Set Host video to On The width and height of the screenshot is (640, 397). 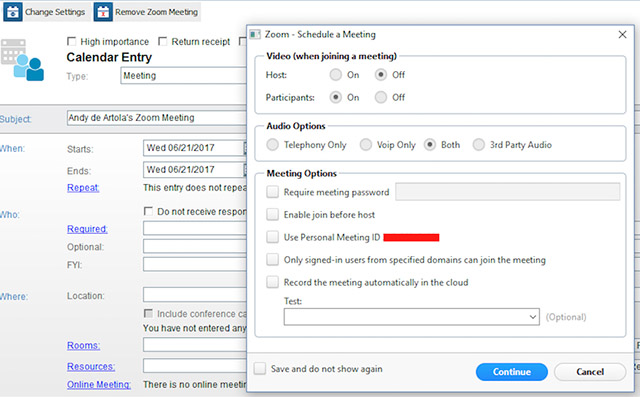pos(336,75)
